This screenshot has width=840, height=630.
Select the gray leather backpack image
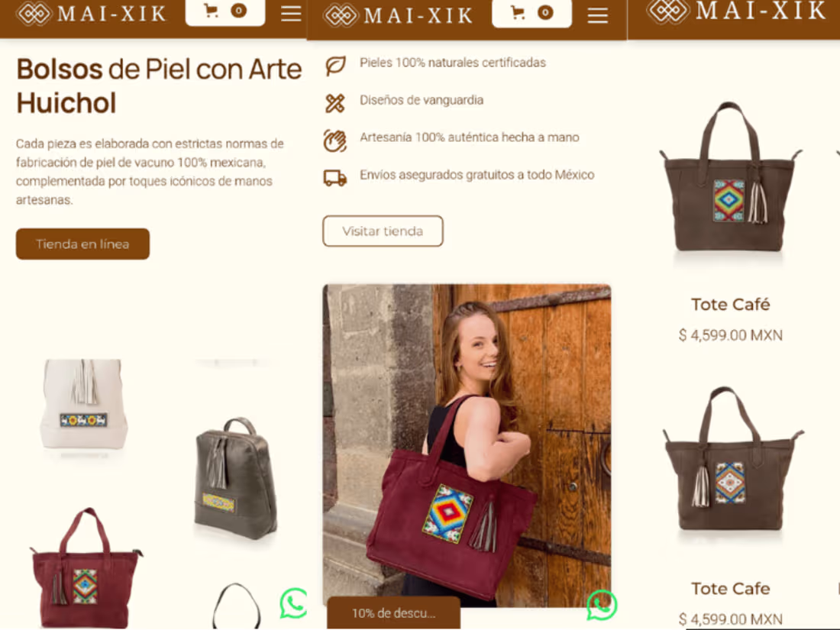(236, 478)
